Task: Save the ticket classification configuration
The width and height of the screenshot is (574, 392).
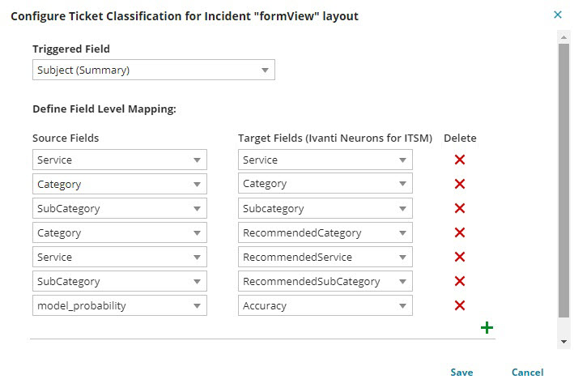Action: click(x=461, y=373)
